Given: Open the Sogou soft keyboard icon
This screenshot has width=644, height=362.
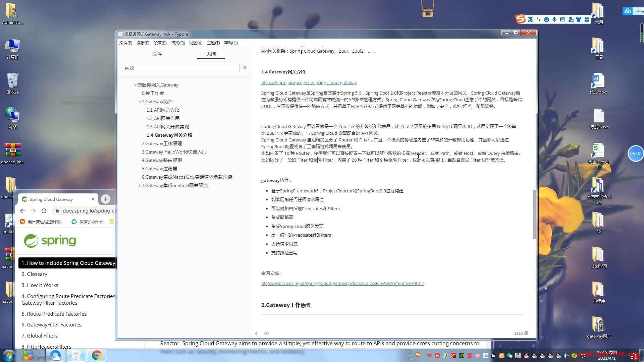Looking at the screenshot, I should (x=562, y=19).
